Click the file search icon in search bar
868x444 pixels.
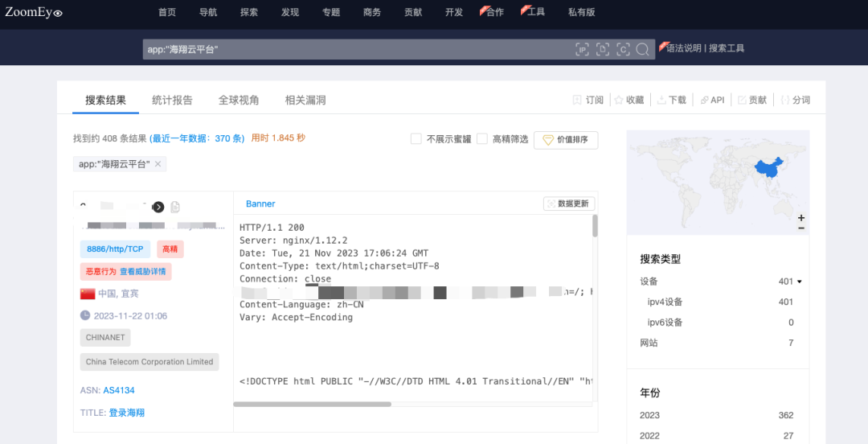tap(603, 49)
